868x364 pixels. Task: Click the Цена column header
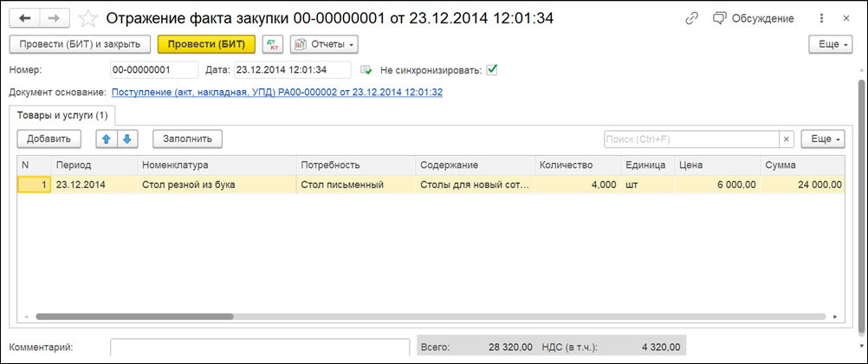pyautogui.click(x=717, y=166)
